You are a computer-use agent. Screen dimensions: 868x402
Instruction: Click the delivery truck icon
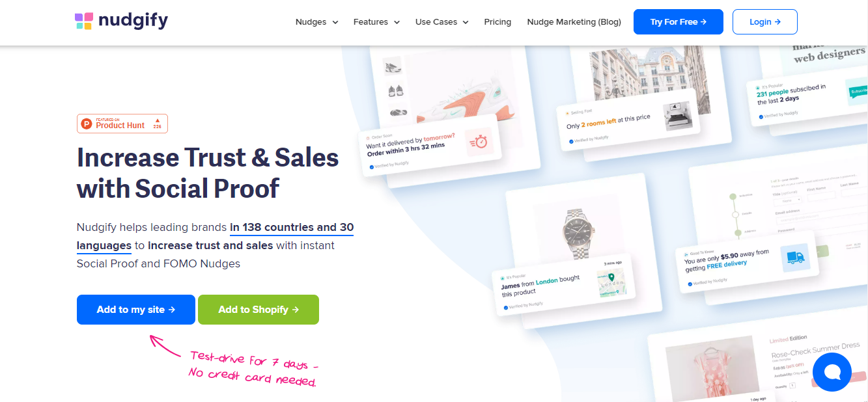[x=794, y=258]
